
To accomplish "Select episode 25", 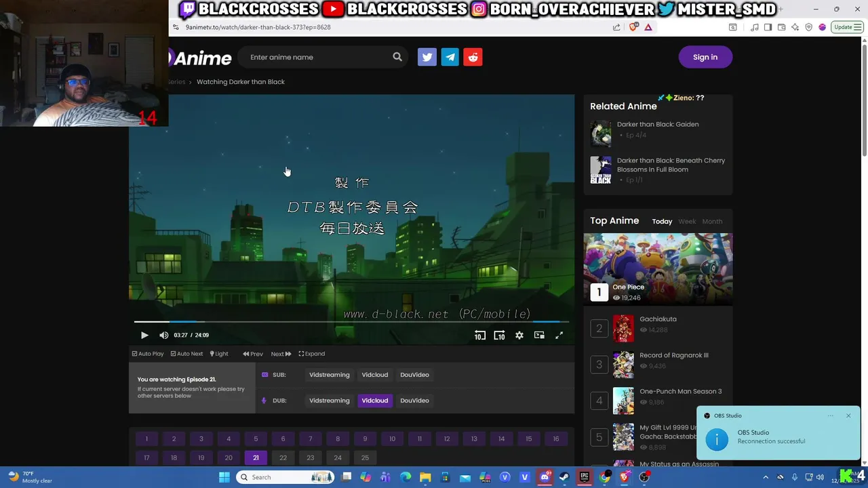I will [365, 457].
